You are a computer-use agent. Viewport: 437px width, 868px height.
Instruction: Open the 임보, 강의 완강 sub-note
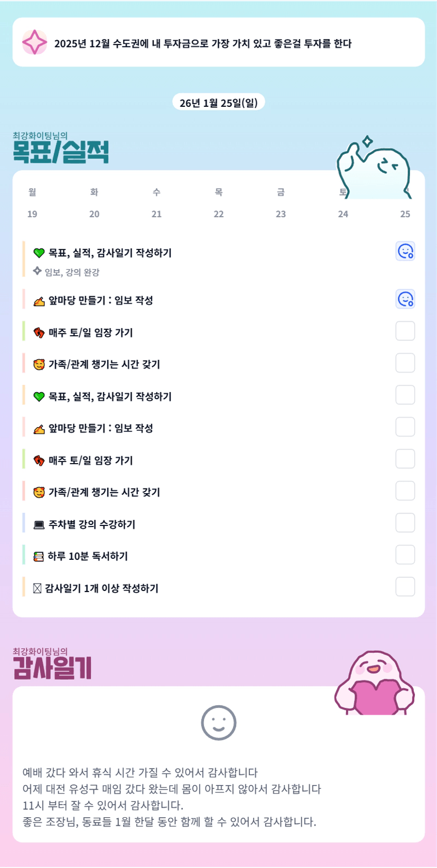pyautogui.click(x=72, y=272)
